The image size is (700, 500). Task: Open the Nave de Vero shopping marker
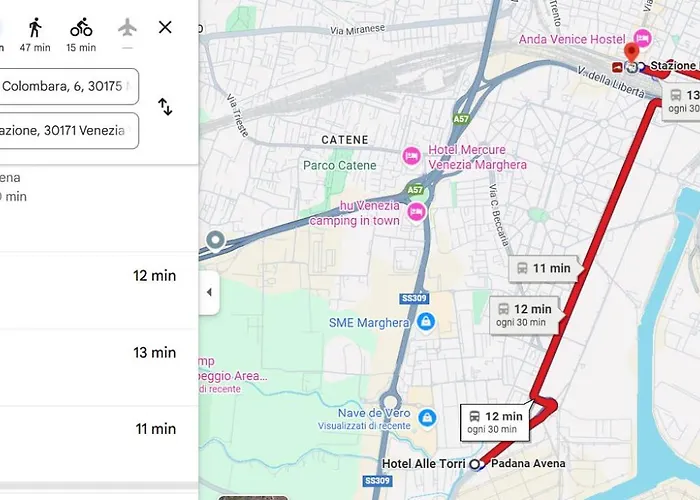point(427,418)
